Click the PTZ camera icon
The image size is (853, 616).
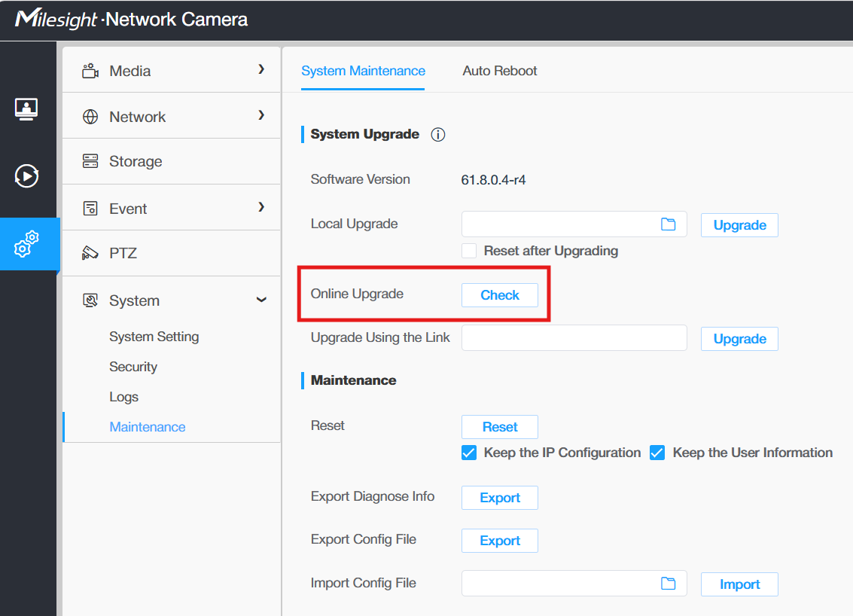click(x=90, y=253)
